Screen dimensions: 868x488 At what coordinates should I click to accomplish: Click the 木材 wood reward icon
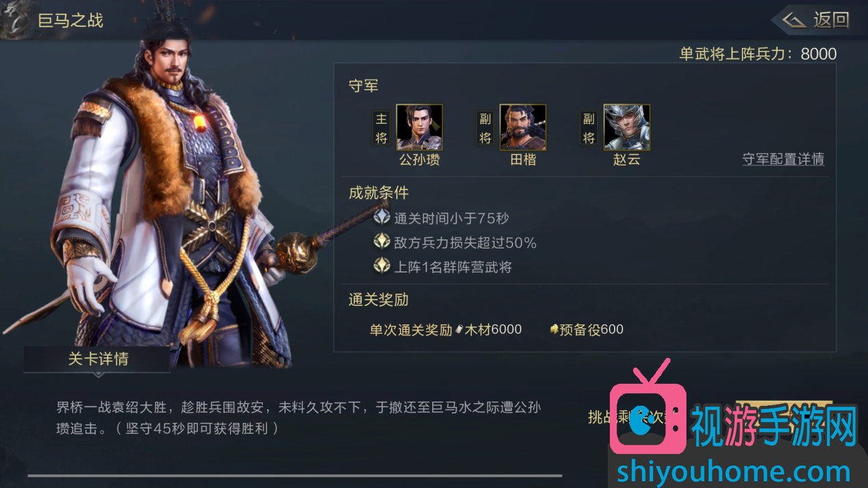[x=460, y=329]
